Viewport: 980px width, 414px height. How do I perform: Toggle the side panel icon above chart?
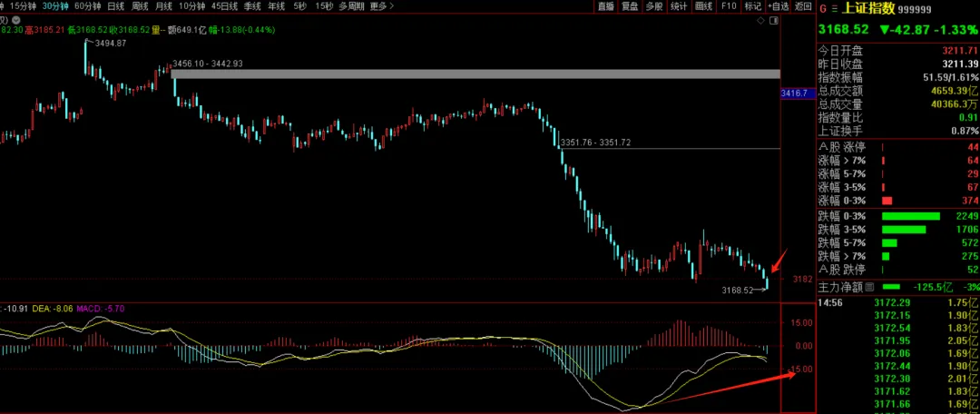[774, 21]
